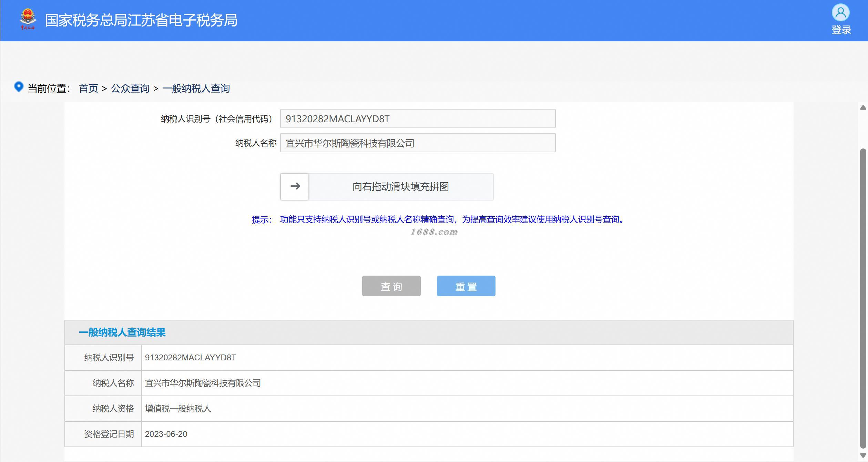Click the arrow slider handle for captcha
This screenshot has height=462, width=868.
click(295, 186)
